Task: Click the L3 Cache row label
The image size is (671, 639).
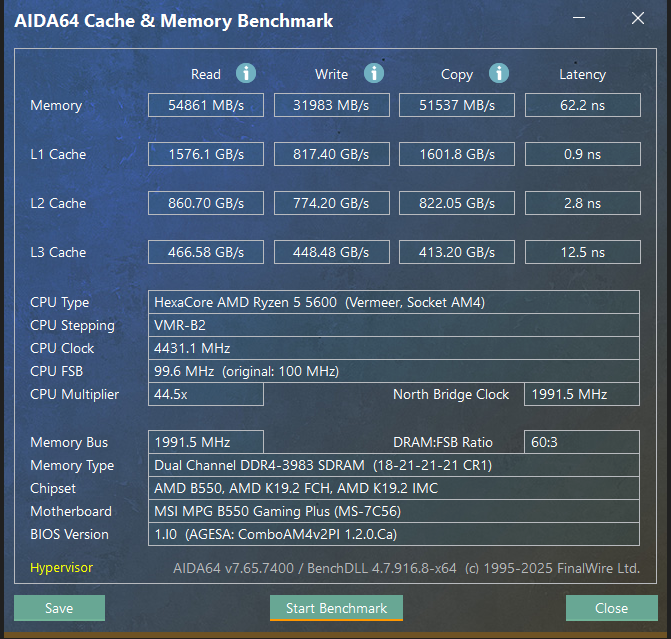Action: (x=58, y=252)
